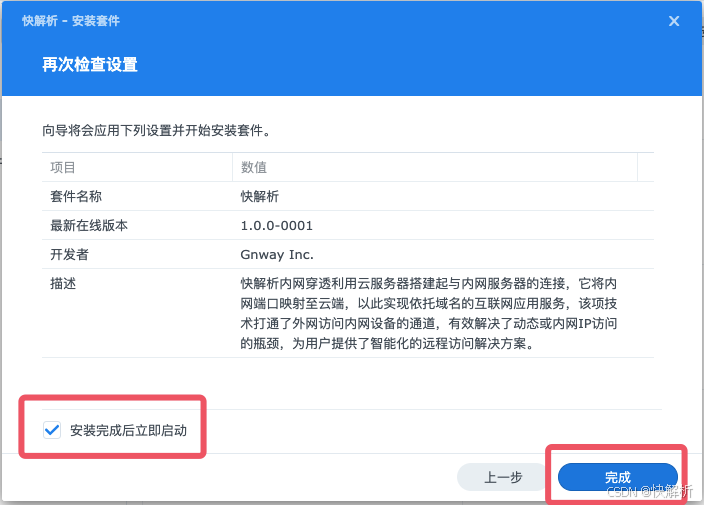
Task: Select the 套件名称 row label
Action: pos(76,196)
